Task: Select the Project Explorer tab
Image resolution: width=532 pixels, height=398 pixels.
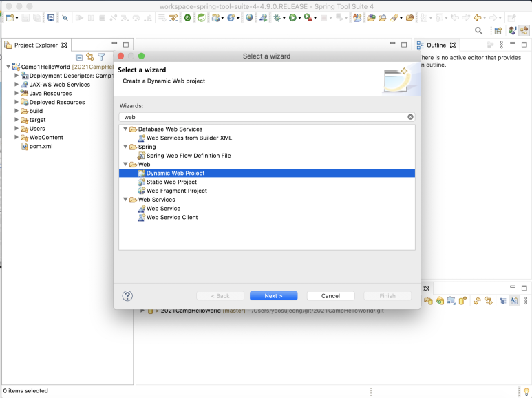Action: (36, 45)
